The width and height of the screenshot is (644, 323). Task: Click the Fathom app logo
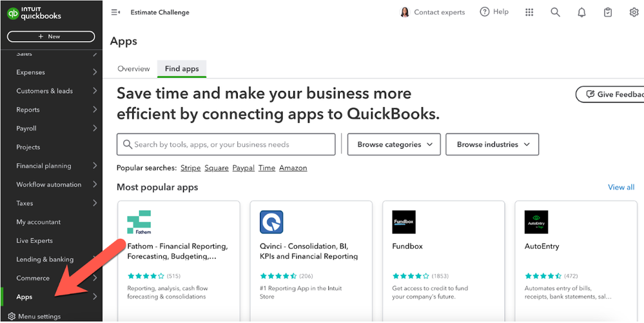[139, 222]
